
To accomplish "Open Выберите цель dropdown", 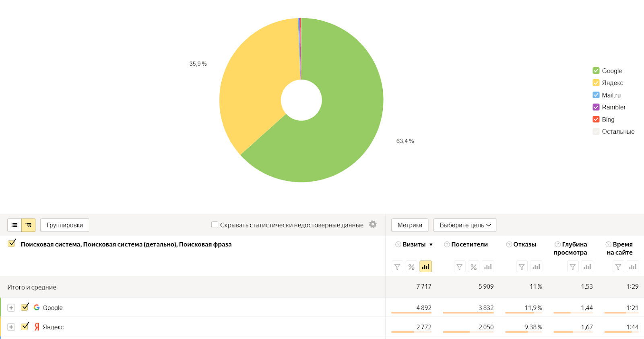I will (x=465, y=225).
